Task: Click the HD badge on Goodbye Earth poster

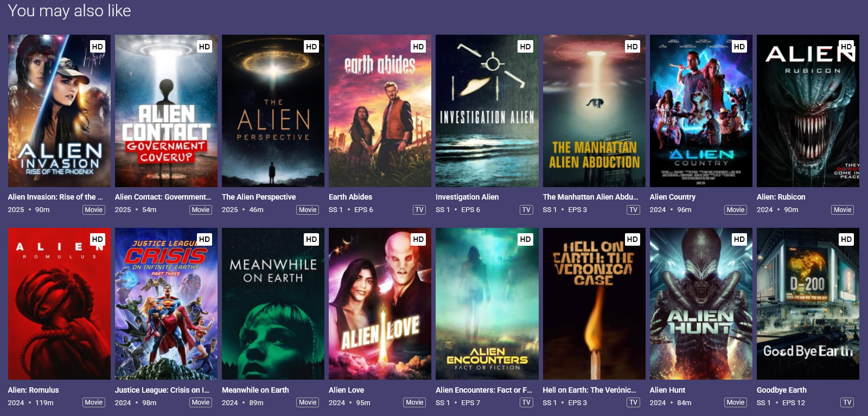Action: pyautogui.click(x=846, y=239)
